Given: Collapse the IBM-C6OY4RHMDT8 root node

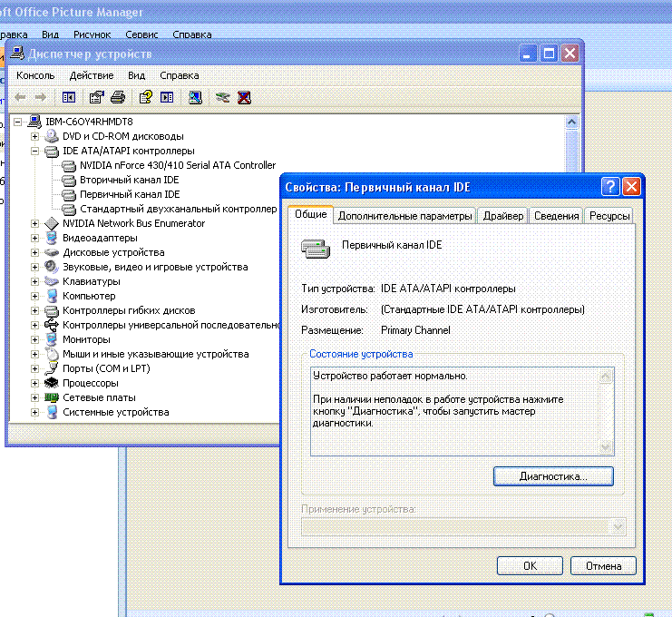Looking at the screenshot, I should click(x=17, y=122).
